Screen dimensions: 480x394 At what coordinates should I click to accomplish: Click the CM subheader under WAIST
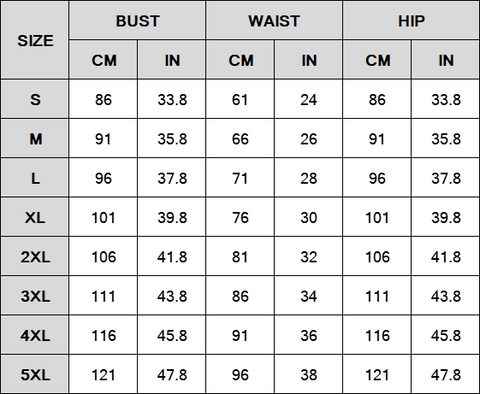[x=240, y=60]
